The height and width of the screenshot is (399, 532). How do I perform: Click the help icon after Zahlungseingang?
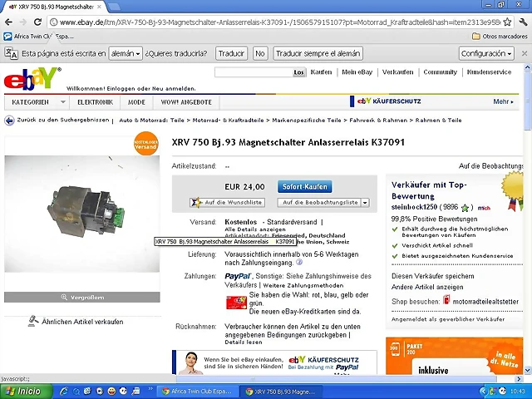pos(299,263)
